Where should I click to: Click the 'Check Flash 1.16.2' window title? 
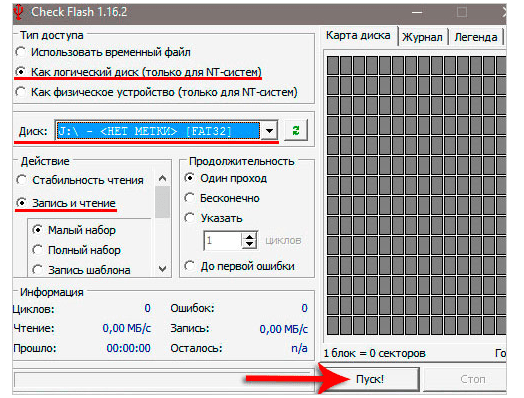79,12
